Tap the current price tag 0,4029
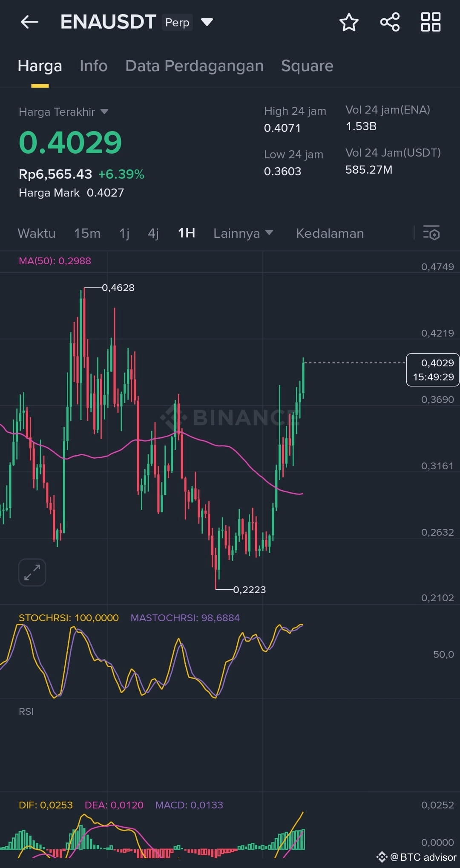The image size is (460, 868). coord(433,370)
